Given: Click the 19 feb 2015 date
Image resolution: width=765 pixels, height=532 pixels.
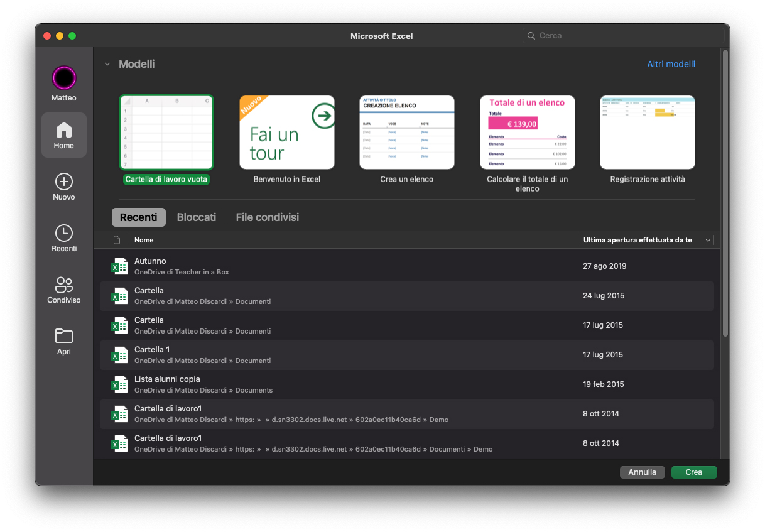Looking at the screenshot, I should (x=604, y=384).
